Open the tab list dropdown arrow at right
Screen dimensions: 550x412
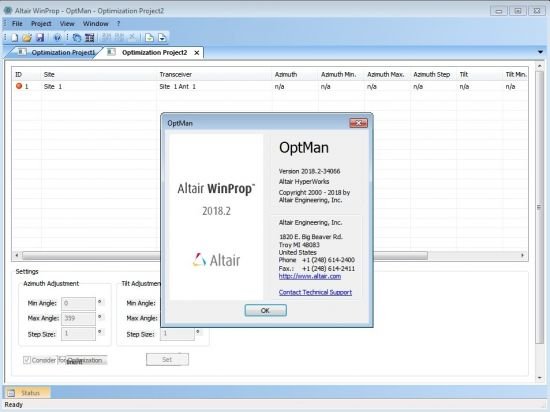541,52
